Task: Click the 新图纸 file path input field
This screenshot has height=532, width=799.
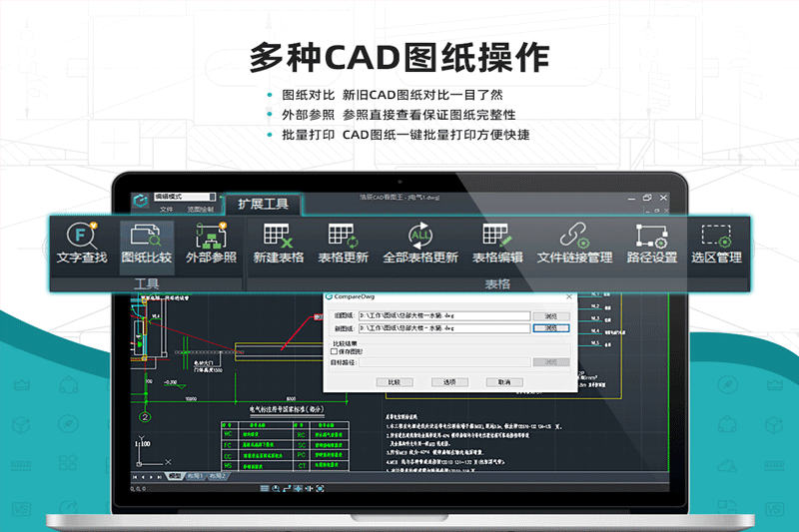Action: [x=443, y=327]
